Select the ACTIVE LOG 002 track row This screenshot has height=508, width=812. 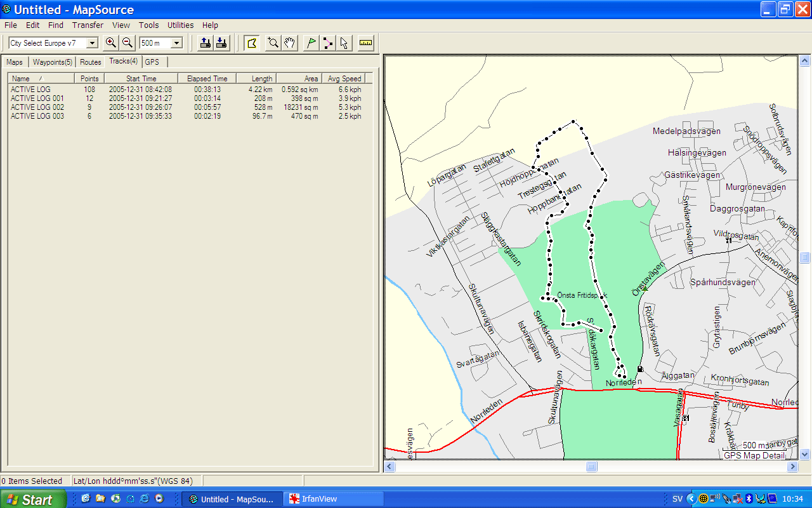(x=187, y=107)
